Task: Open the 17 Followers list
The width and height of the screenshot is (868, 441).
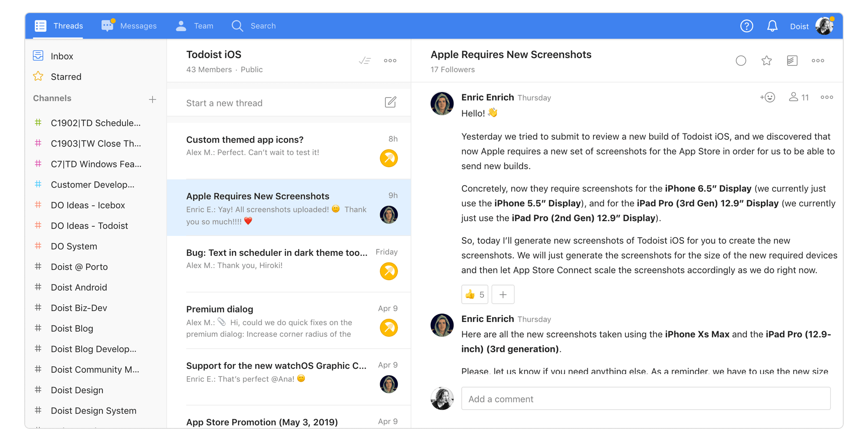Action: 453,69
